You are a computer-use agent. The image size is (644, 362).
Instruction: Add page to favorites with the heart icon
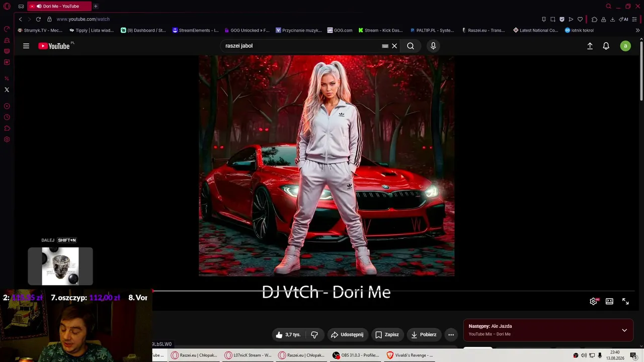pyautogui.click(x=580, y=19)
